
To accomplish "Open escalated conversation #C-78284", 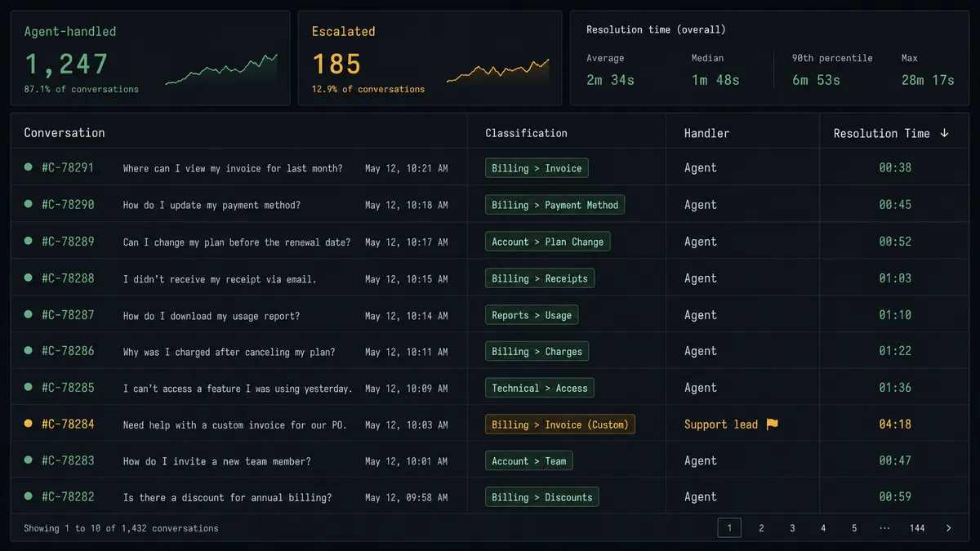I will click(68, 424).
